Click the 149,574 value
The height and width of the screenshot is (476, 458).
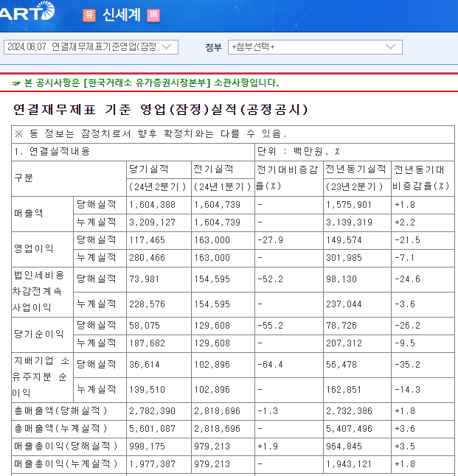pos(344,239)
